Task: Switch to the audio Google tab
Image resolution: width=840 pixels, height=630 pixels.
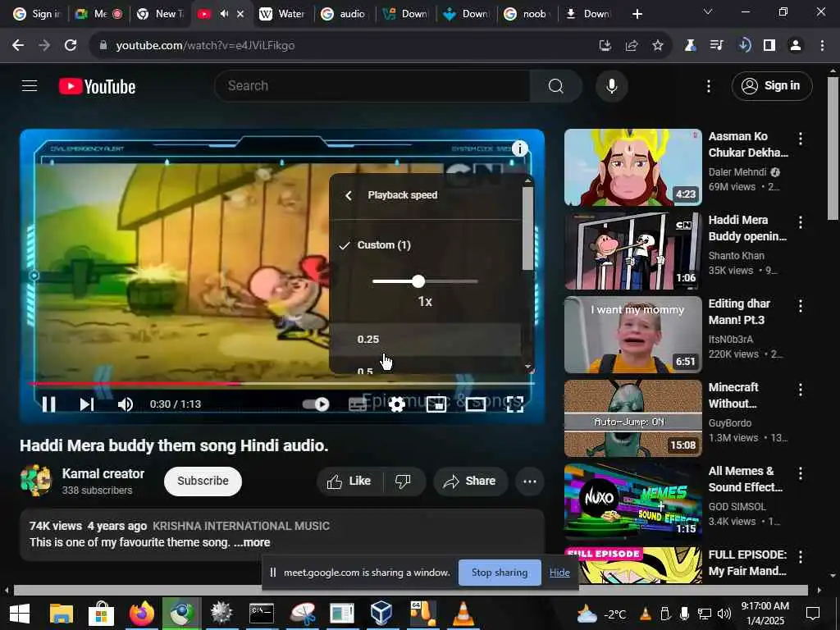Action: coord(344,14)
